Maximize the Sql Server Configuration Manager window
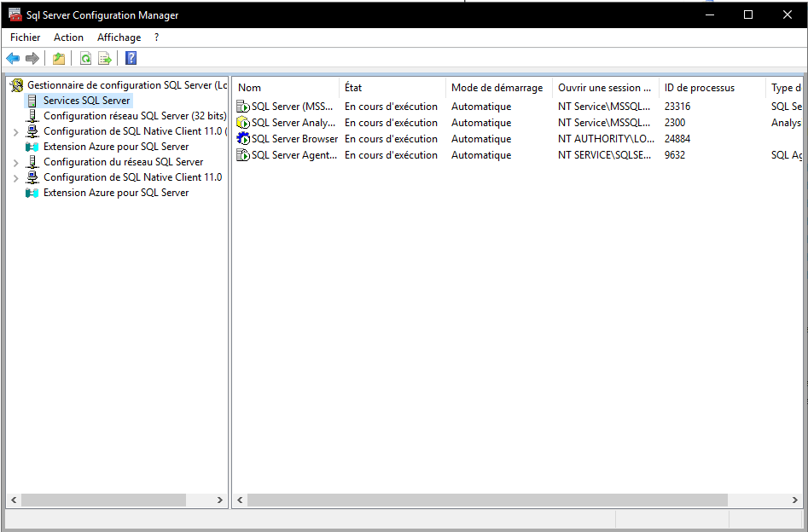 [x=748, y=15]
